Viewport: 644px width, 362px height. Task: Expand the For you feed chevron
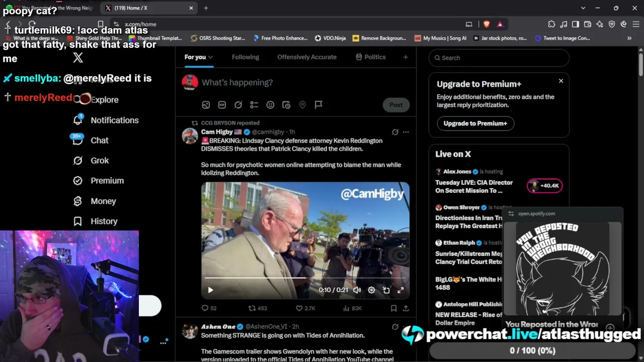[x=210, y=57]
